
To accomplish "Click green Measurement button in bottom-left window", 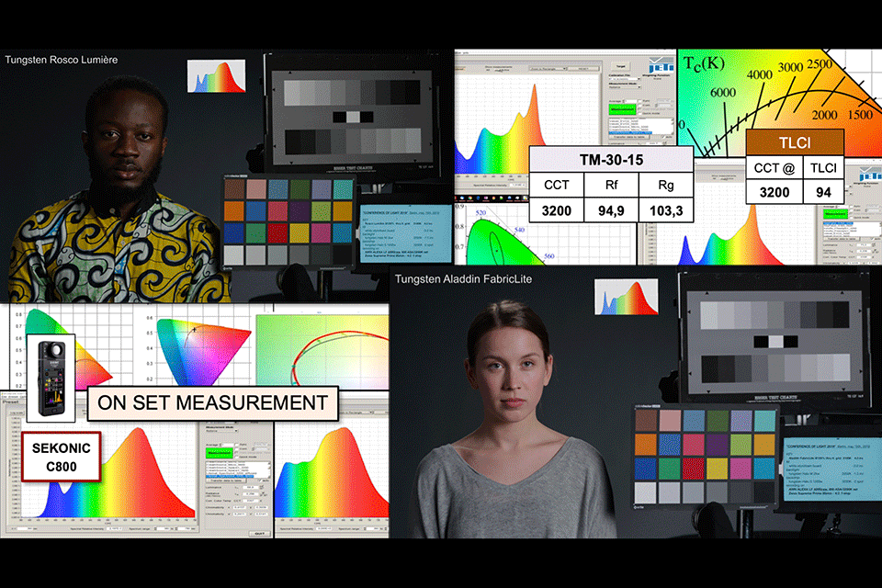I will [220, 453].
